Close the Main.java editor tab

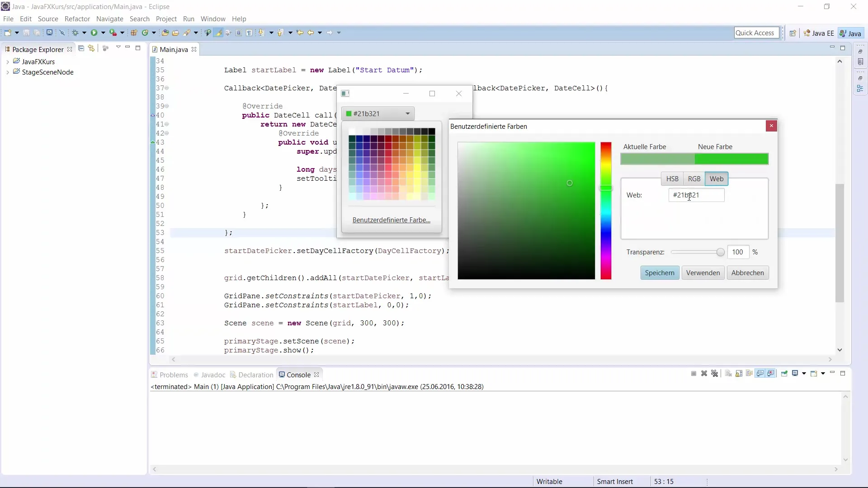point(194,49)
